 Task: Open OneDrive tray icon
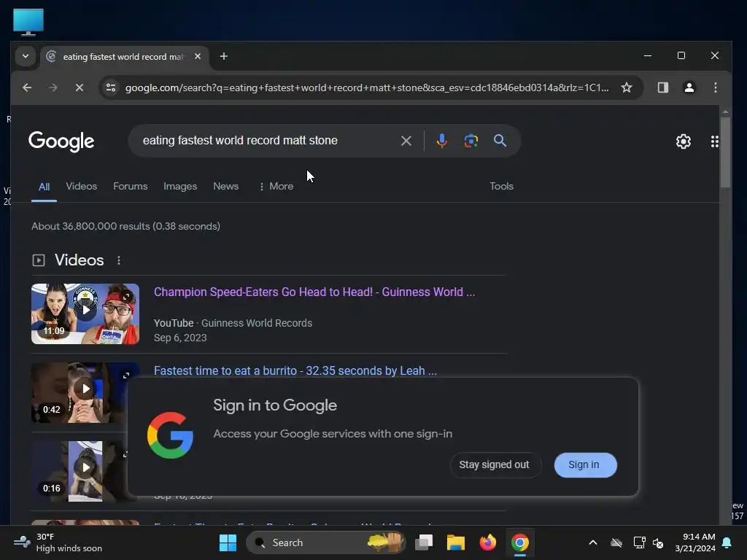[x=616, y=542]
